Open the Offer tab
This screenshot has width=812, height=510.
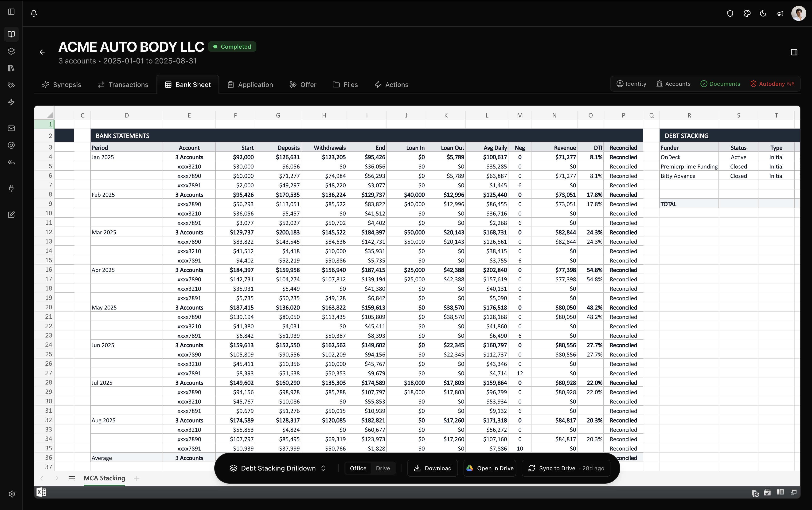[303, 85]
